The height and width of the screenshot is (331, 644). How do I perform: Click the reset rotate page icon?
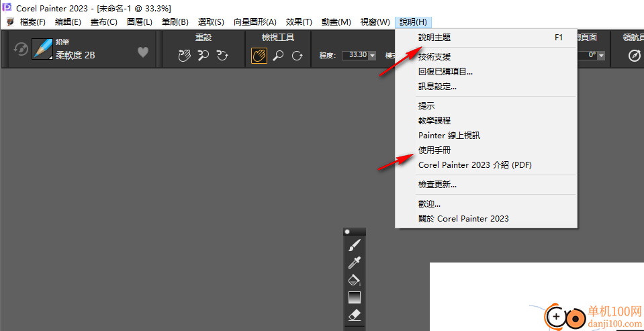pos(222,56)
